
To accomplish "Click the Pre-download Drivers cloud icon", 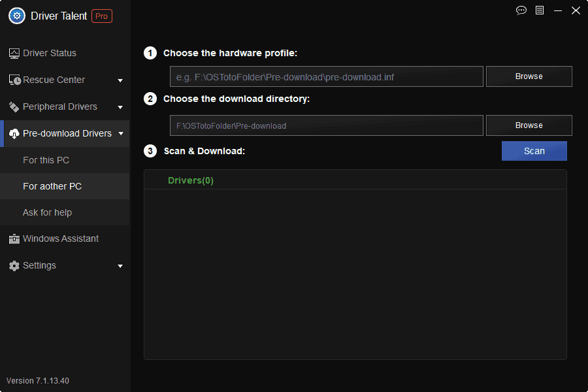I will click(x=14, y=133).
